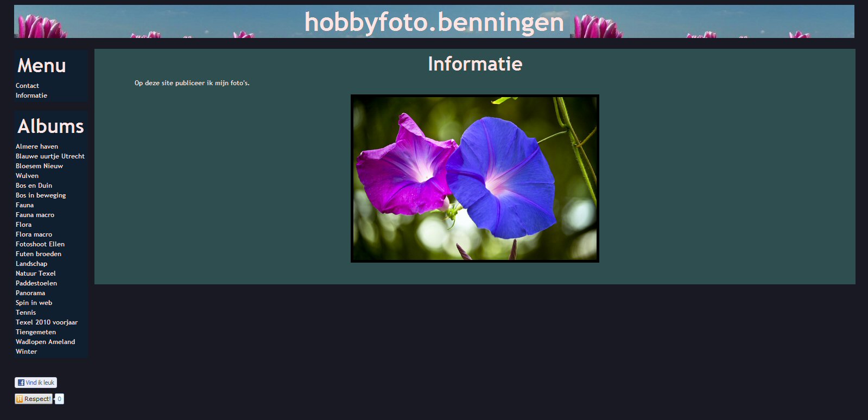Open the Wulven album
The height and width of the screenshot is (420, 868).
point(27,176)
